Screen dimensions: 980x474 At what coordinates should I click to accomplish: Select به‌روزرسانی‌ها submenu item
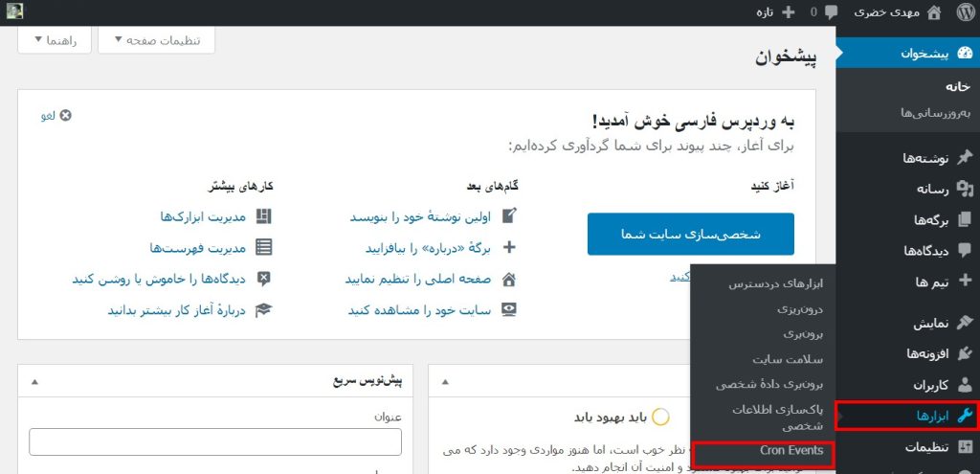(936, 113)
